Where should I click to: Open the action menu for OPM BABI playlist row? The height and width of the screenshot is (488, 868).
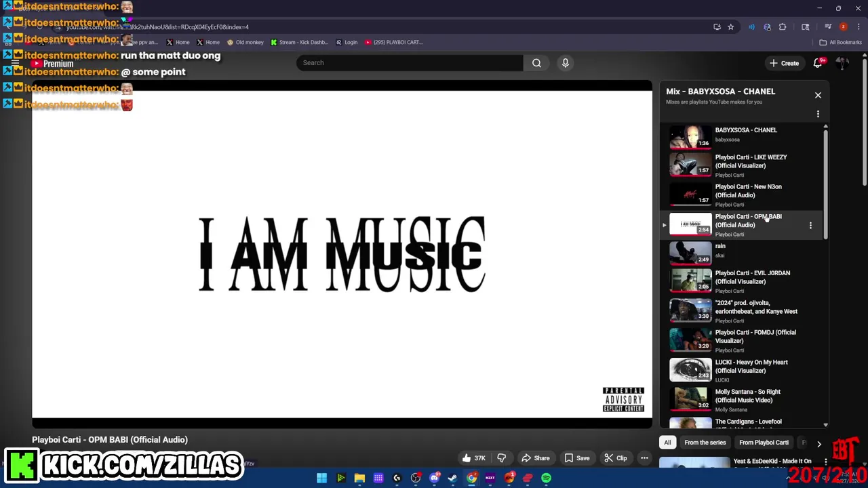tap(810, 225)
